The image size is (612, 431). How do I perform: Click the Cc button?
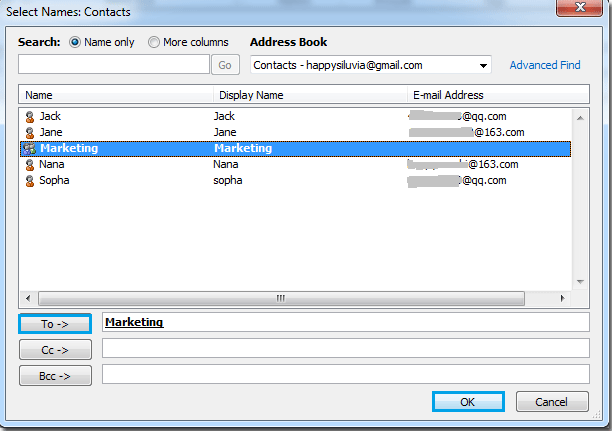pos(55,349)
